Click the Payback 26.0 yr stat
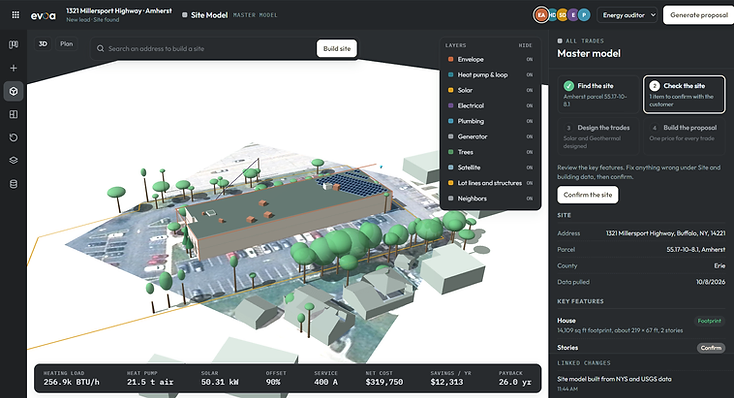The width and height of the screenshot is (734, 398). click(515, 379)
